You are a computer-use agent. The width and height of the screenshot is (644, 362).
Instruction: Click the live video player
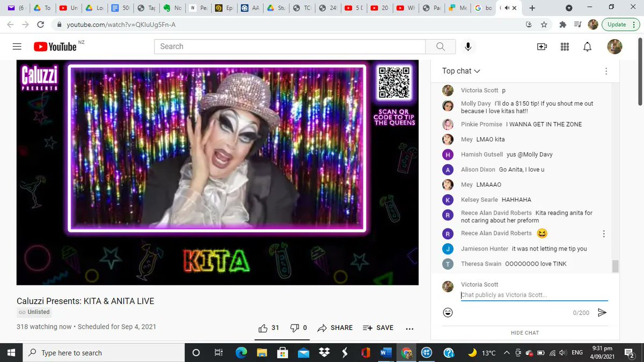(x=217, y=172)
